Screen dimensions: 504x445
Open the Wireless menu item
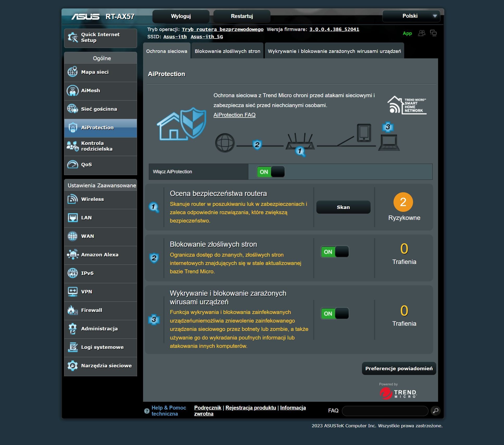click(101, 199)
